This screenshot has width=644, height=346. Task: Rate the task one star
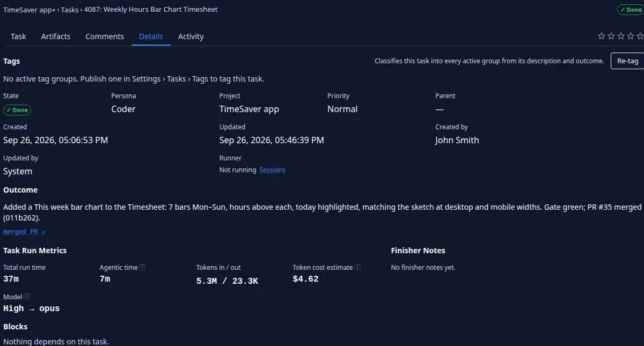point(602,36)
